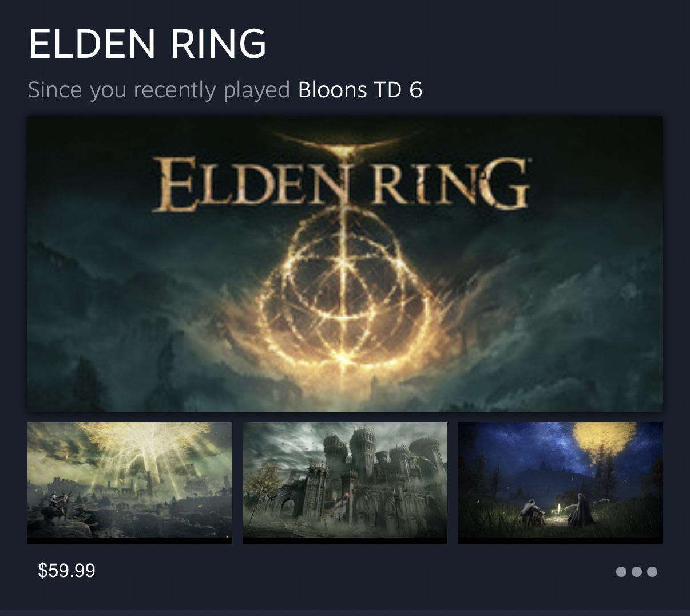Screen dimensions: 690x616
Task: Open the Bloons TD 6 link
Action: point(360,90)
